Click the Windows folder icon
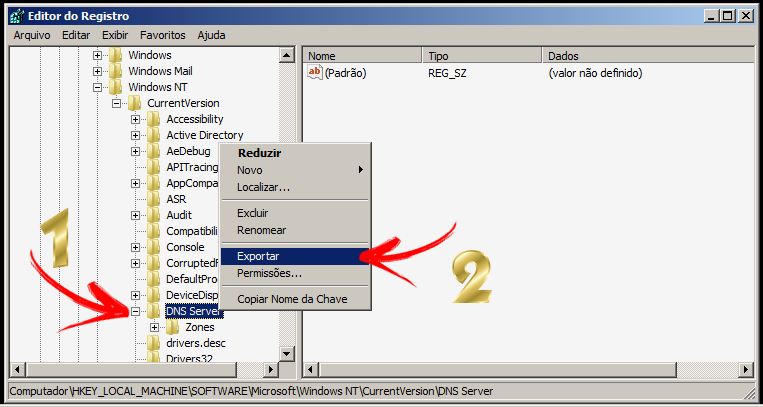 [115, 55]
